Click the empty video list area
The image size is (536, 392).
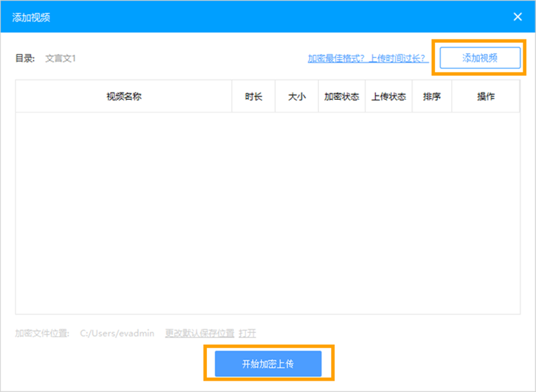pyautogui.click(x=268, y=214)
